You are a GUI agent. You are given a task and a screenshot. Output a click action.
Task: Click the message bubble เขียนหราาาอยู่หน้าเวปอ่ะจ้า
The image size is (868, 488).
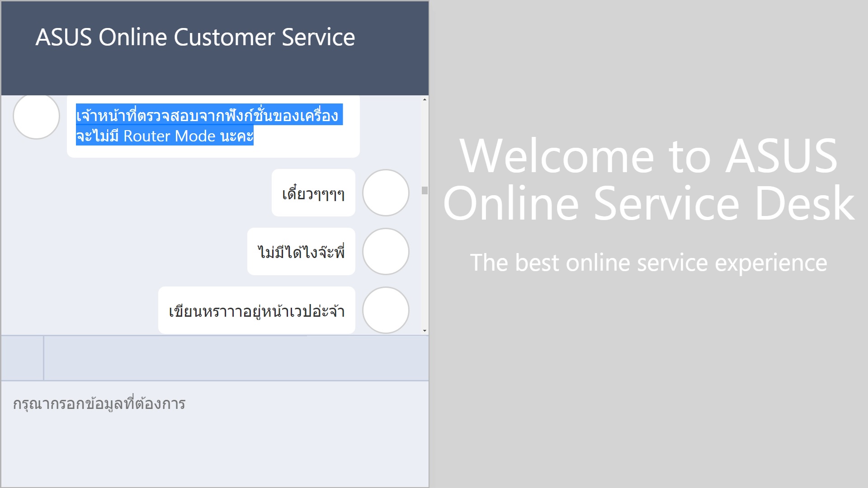pyautogui.click(x=257, y=310)
